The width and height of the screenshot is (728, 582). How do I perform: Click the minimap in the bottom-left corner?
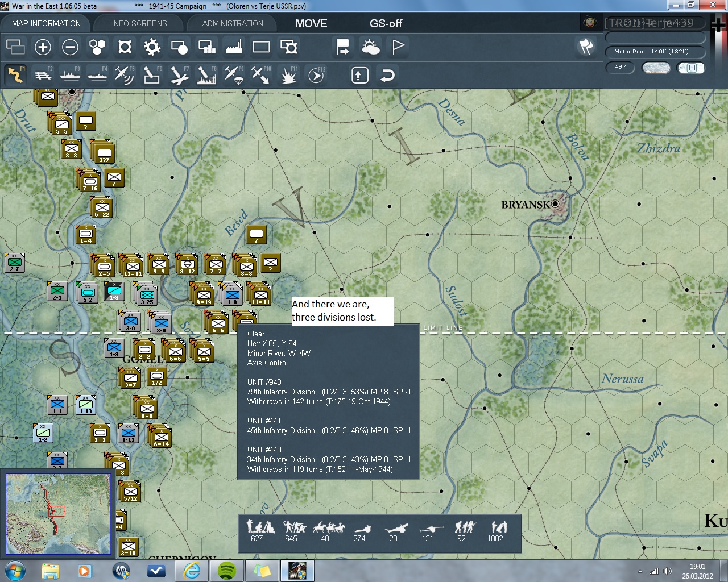pos(58,514)
